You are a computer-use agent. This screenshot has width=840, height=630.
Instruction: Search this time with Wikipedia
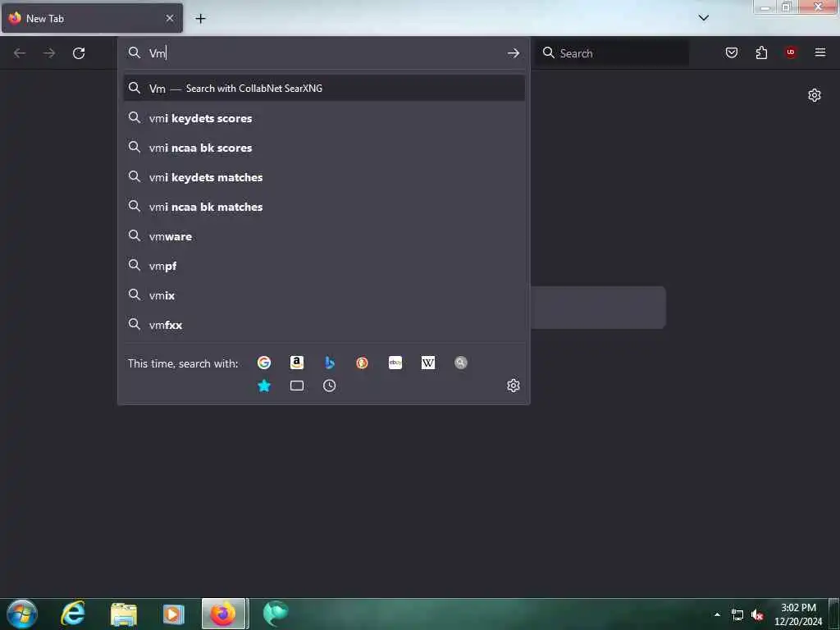tap(428, 363)
